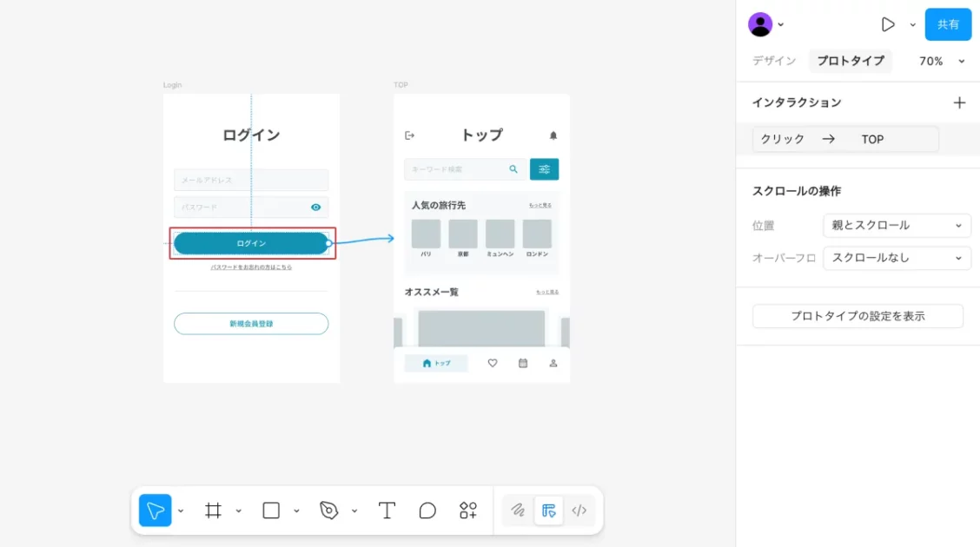Open the overflow スクロールなし dropdown
The image size is (980, 547).
click(897, 258)
